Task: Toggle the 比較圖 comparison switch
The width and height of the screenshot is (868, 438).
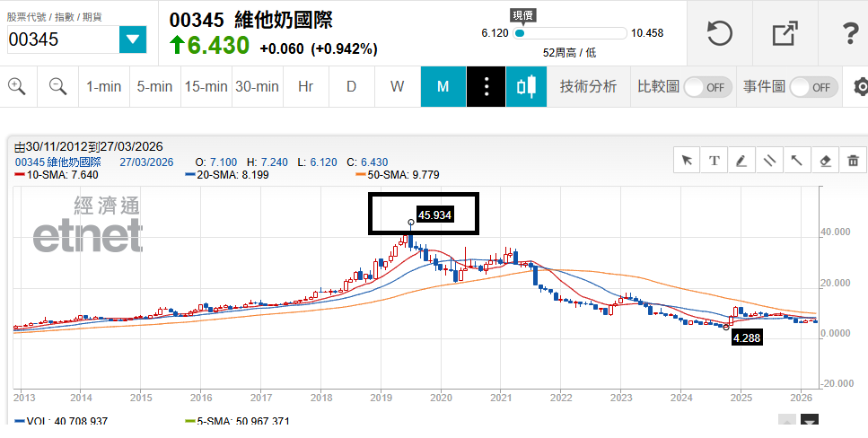Action: click(x=708, y=87)
